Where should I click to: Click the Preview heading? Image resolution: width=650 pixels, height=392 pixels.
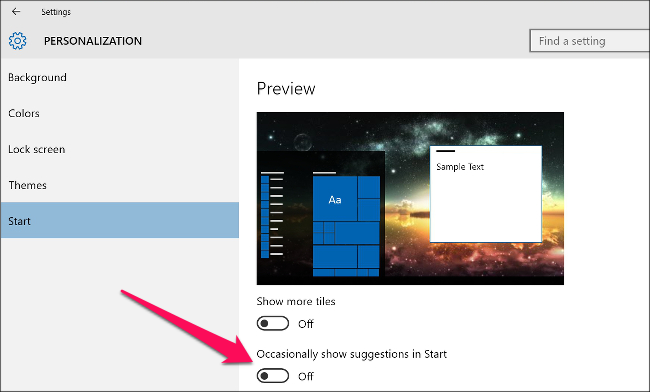(286, 89)
